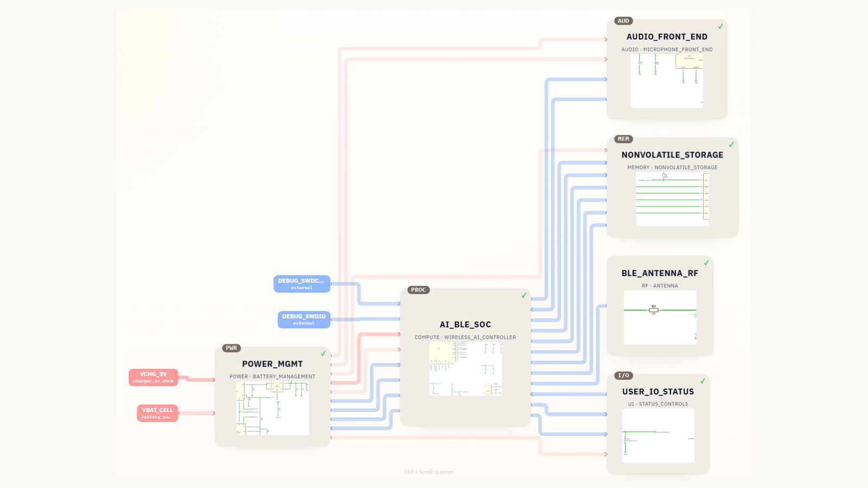This screenshot has height=488, width=868.
Task: Select the VCHG_5V charger input node
Action: (154, 377)
